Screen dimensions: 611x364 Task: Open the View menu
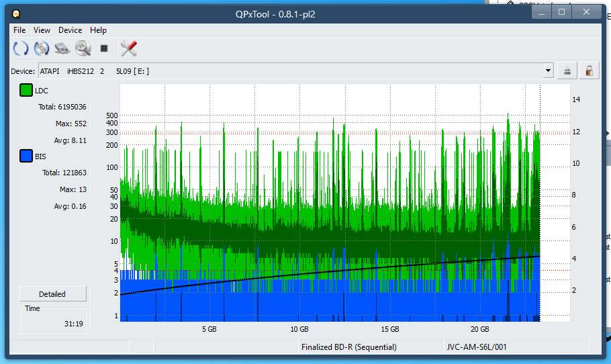click(42, 30)
